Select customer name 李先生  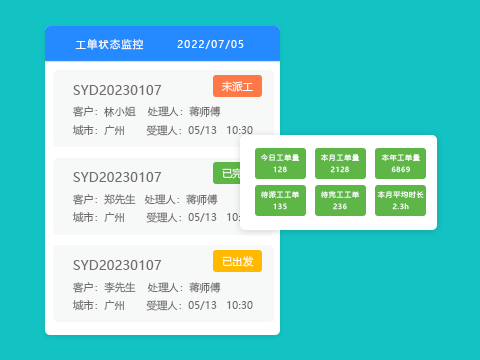120,287
